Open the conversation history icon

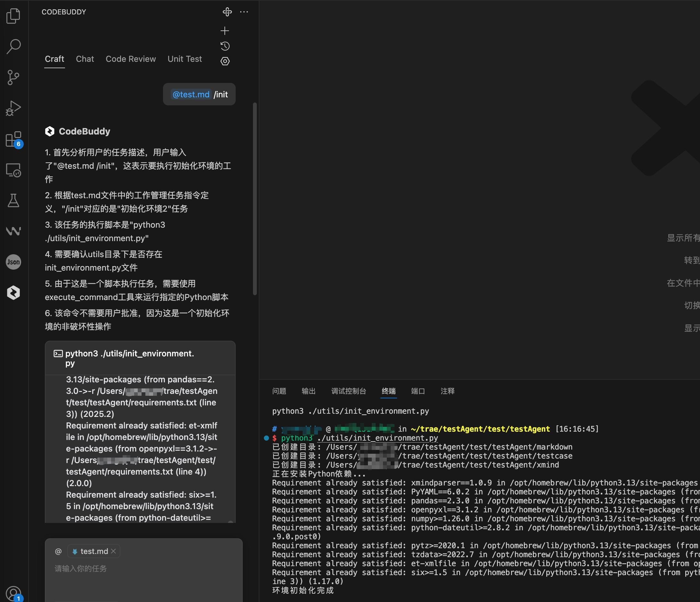pos(225,46)
